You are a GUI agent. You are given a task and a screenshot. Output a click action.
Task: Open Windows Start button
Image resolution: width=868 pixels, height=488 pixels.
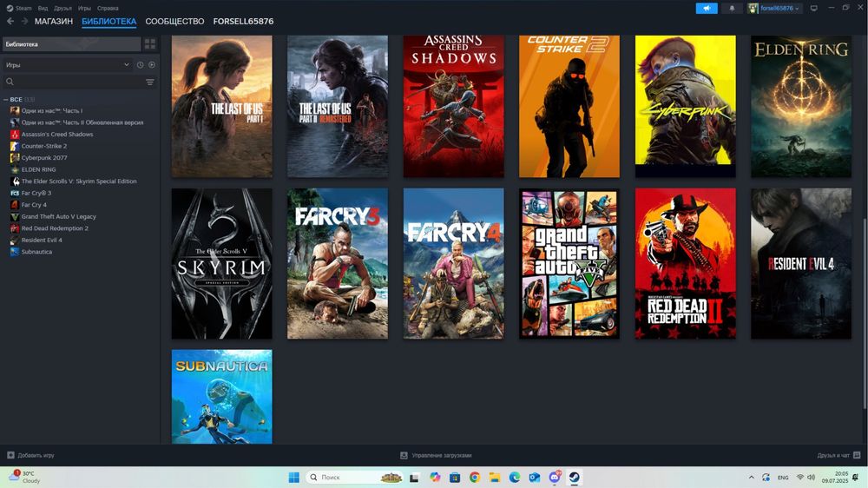[294, 478]
